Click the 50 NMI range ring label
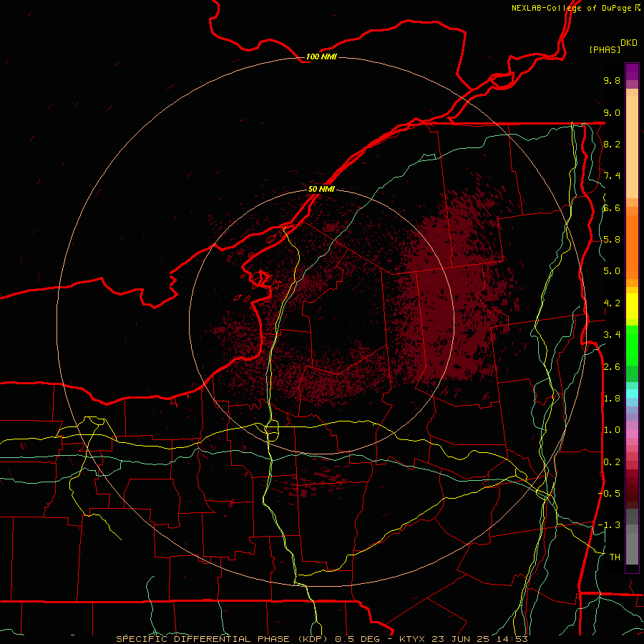Image resolution: width=644 pixels, height=644 pixels. pyautogui.click(x=321, y=189)
